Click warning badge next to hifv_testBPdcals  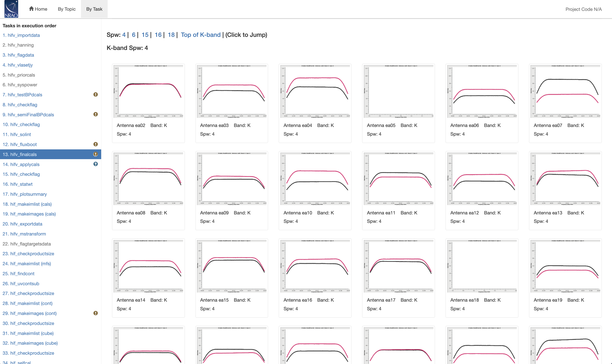click(96, 94)
